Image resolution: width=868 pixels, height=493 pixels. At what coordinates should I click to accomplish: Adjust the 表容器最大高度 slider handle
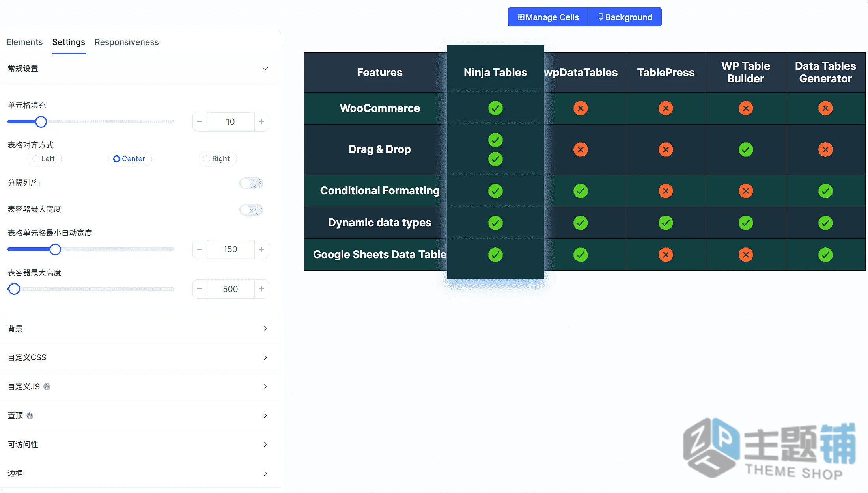pos(14,289)
